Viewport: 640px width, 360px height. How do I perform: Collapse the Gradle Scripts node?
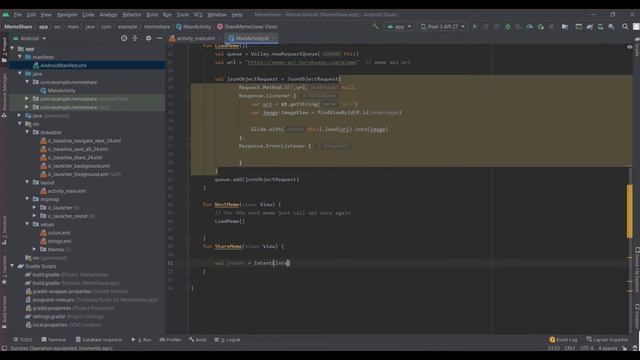pos(12,266)
